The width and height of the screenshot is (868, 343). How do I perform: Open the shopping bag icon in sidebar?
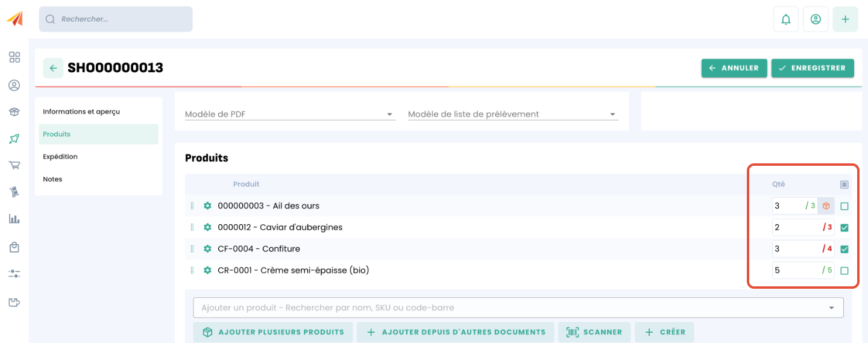click(14, 247)
